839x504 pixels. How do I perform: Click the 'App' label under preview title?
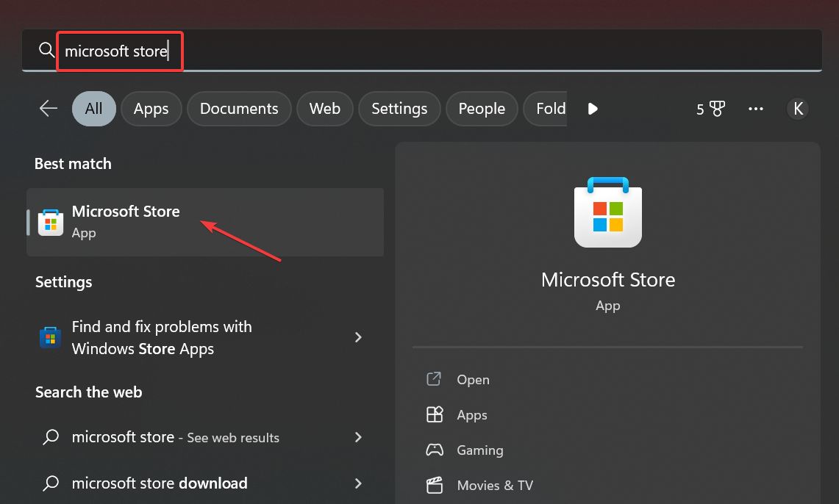point(608,306)
